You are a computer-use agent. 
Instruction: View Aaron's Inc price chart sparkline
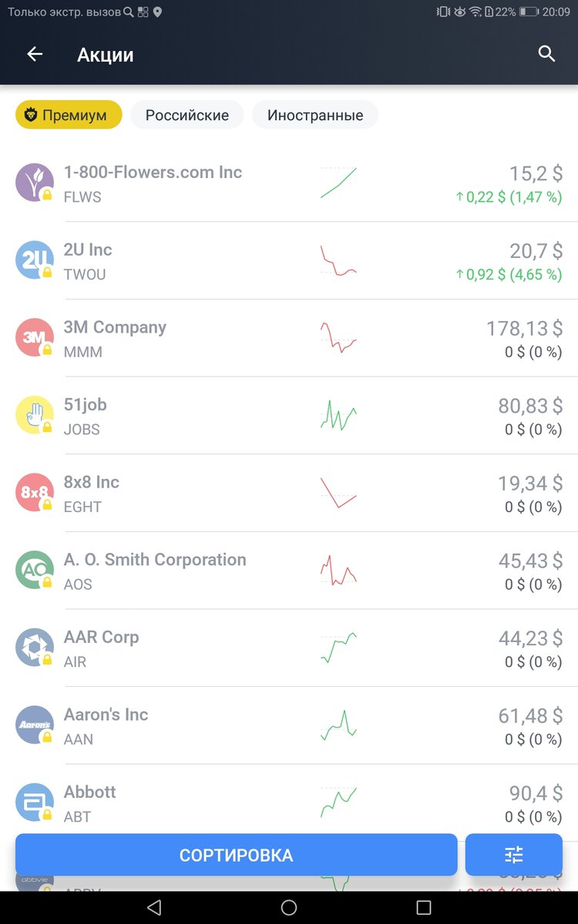pyautogui.click(x=338, y=725)
